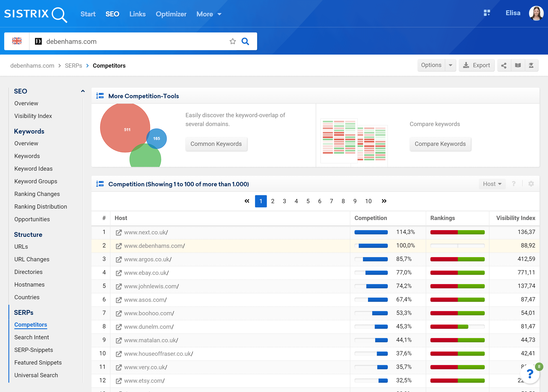Navigate to page 2 of competitors
Viewport: 548px width, 392px height.
(272, 201)
